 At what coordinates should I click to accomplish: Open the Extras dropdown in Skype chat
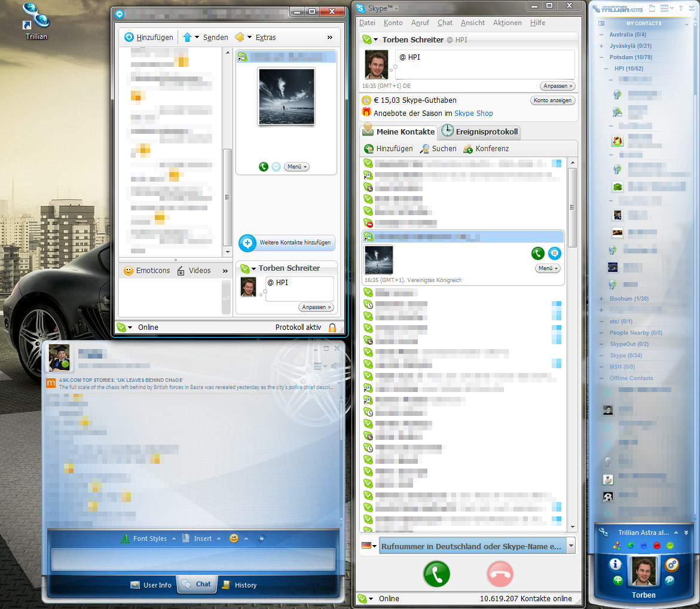pyautogui.click(x=249, y=38)
